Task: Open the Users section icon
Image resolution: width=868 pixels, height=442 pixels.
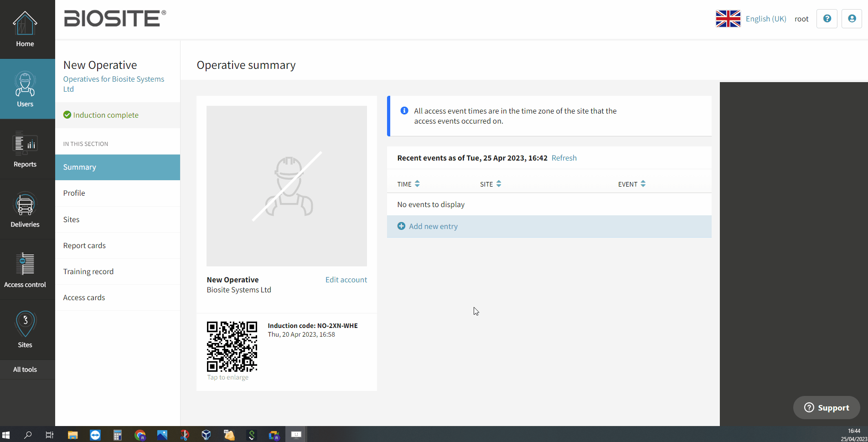Action: (25, 84)
